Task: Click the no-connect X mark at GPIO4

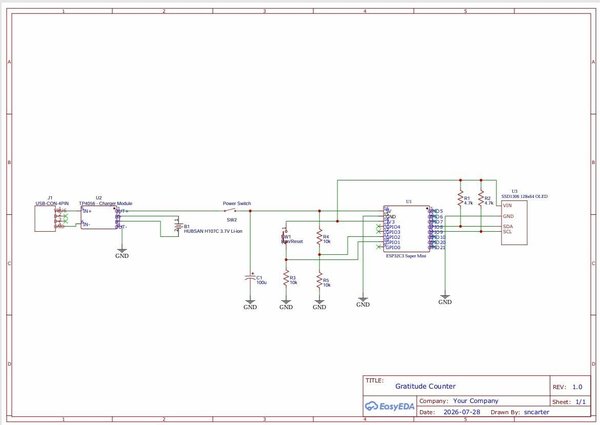Action: click(x=379, y=227)
